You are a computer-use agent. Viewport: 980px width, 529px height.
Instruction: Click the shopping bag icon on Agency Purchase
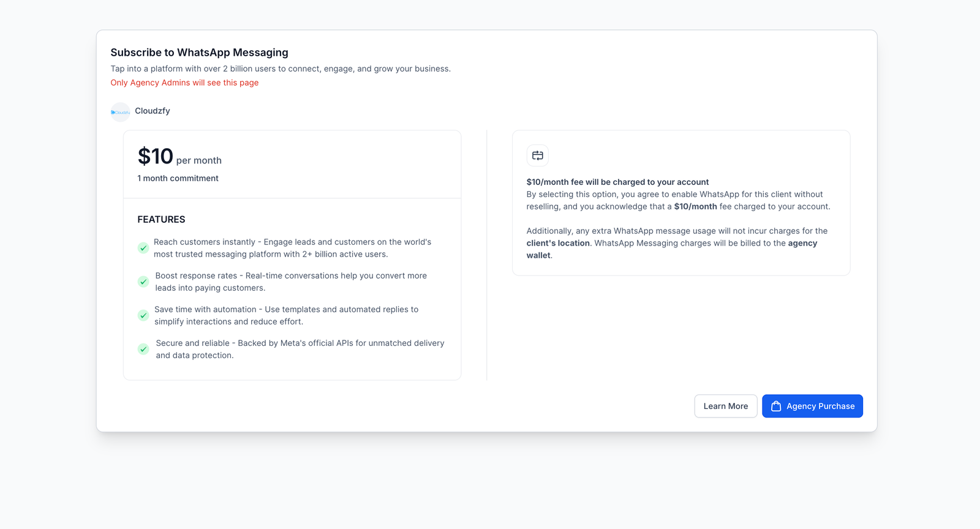tap(776, 406)
